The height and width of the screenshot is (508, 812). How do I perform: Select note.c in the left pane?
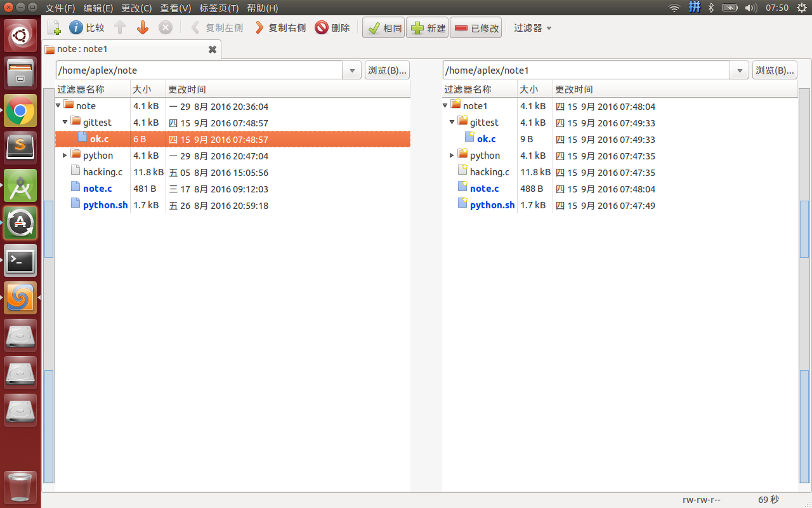[x=97, y=189]
